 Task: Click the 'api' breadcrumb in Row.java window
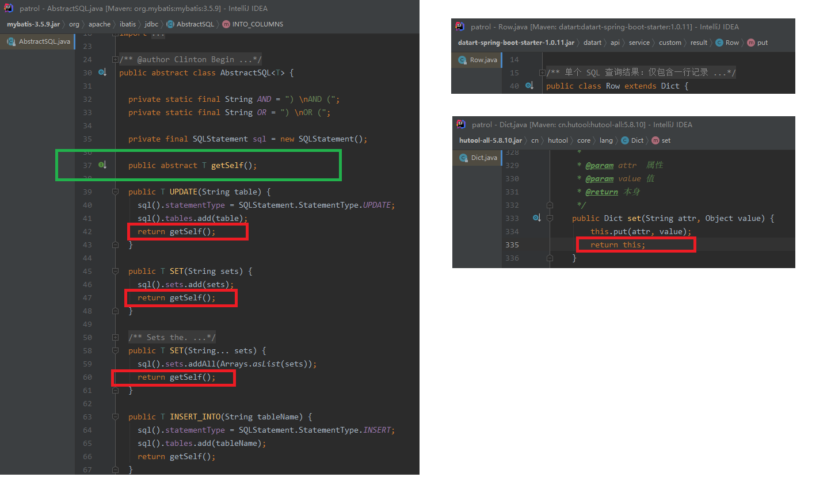pos(615,43)
